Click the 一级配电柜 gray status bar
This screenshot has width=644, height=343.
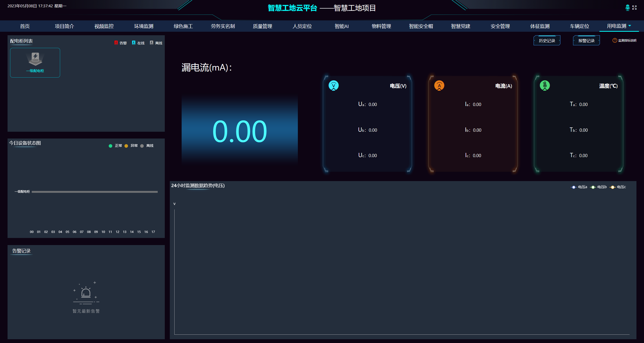[x=95, y=192]
